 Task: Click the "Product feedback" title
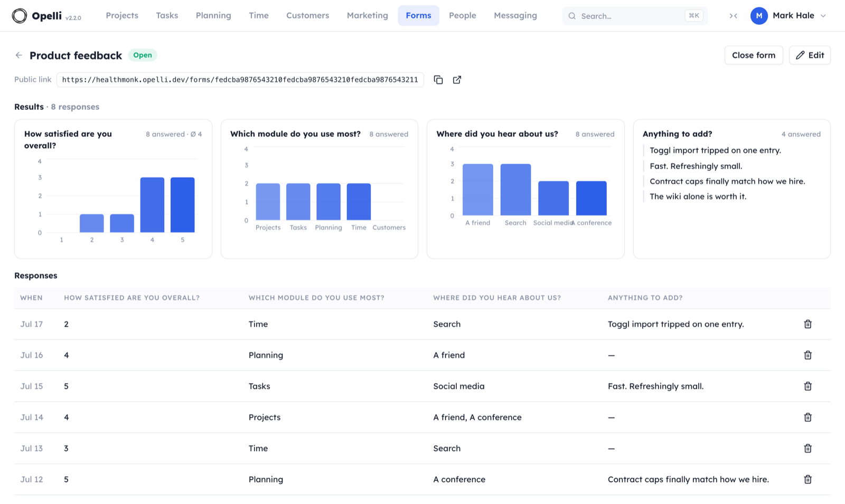pyautogui.click(x=76, y=55)
